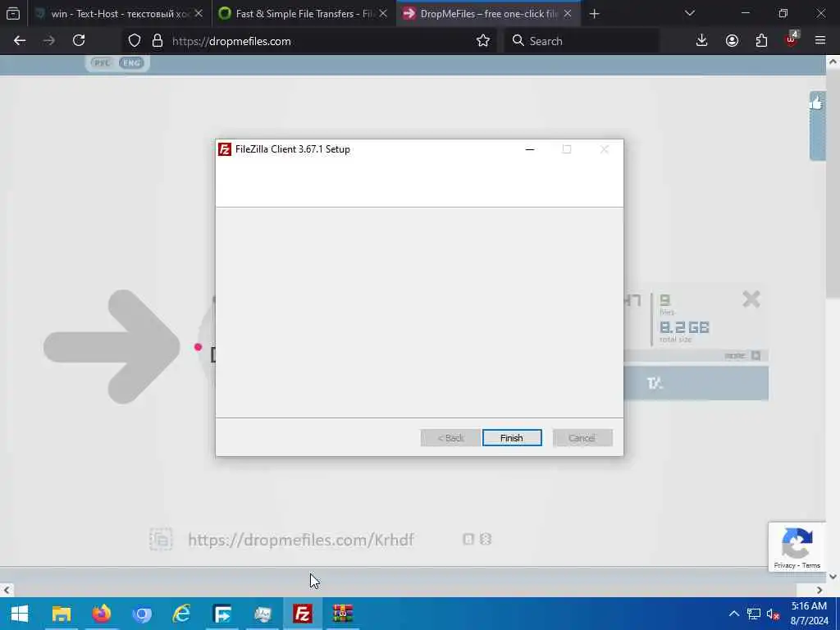Click the dropmefiles.com/Krhdf share link
840x630 pixels.
point(301,540)
